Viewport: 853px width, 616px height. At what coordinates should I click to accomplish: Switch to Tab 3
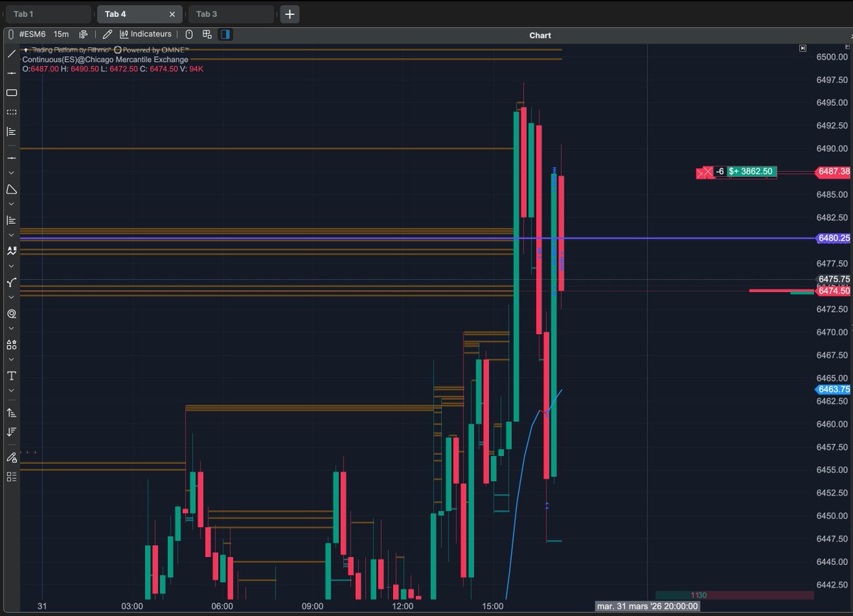point(230,14)
